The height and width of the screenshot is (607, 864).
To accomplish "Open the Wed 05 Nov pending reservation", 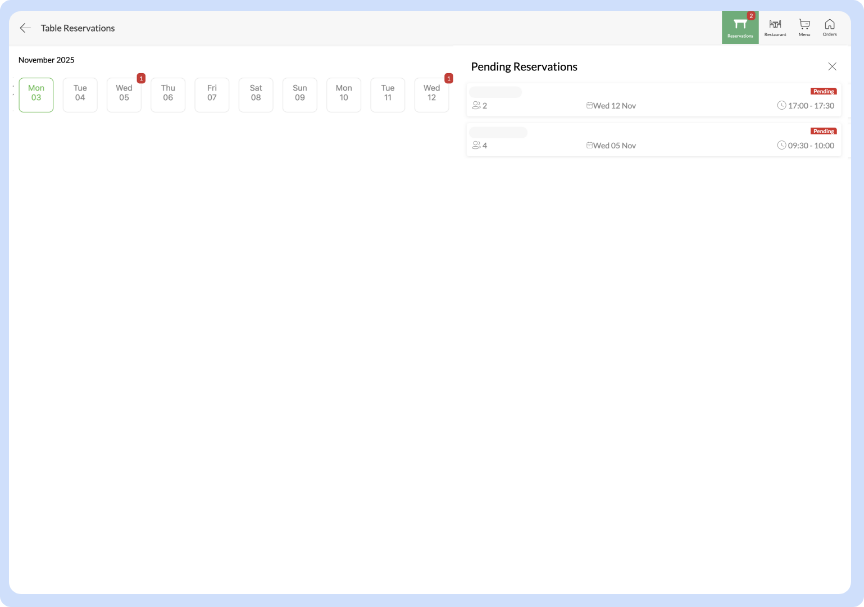I will [x=654, y=140].
